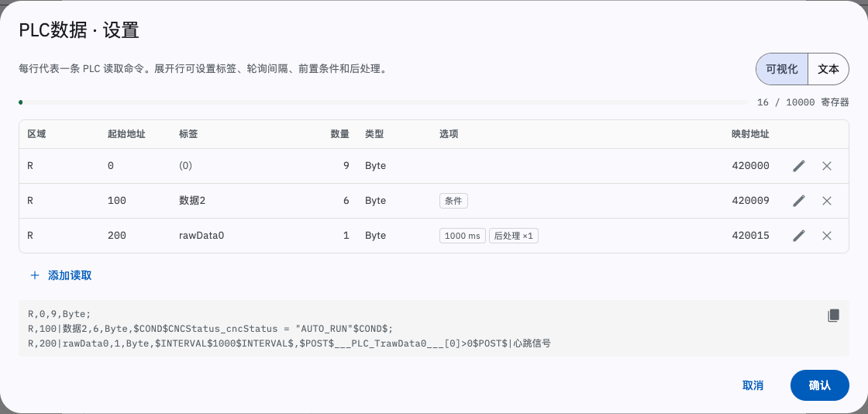Viewport: 868px width, 414px height.
Task: Click 添加读取 to add a read
Action: [60, 275]
